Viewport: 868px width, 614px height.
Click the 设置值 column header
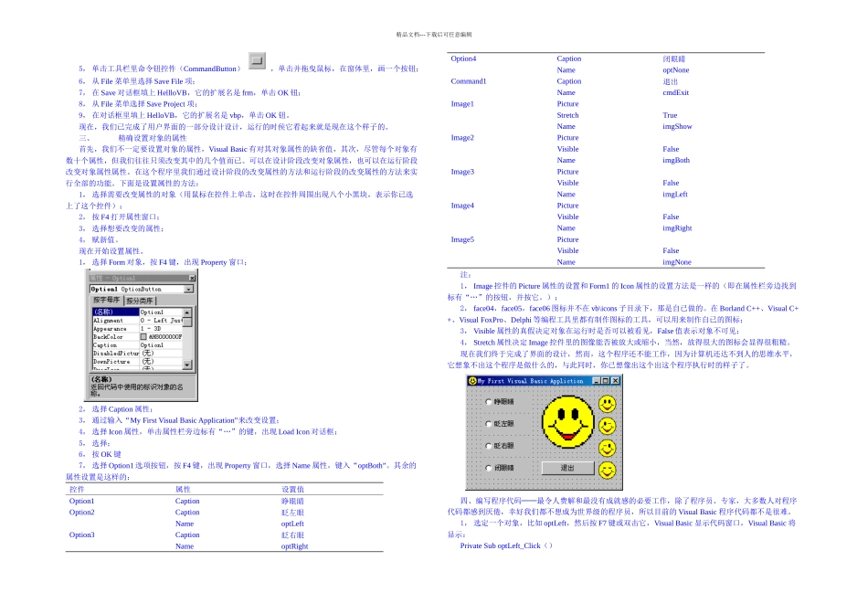[x=293, y=490]
